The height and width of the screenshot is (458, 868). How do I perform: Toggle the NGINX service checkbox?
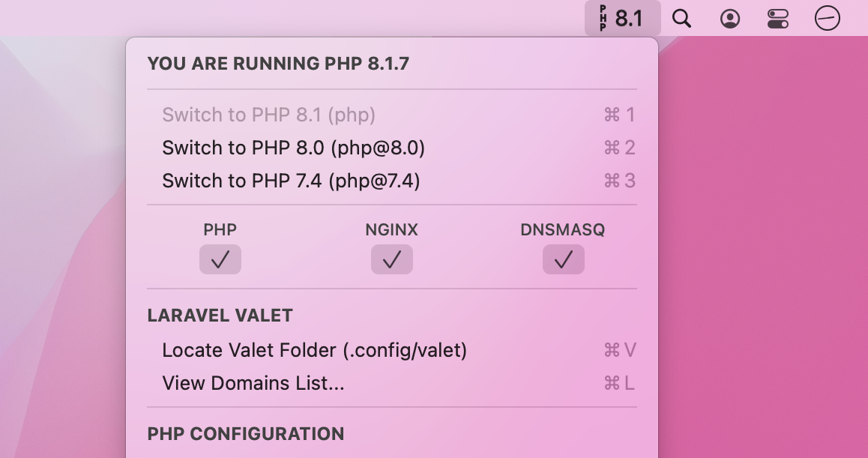point(391,259)
